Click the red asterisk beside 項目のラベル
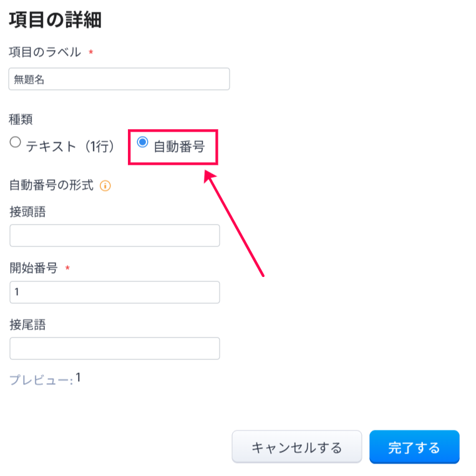 coord(91,52)
